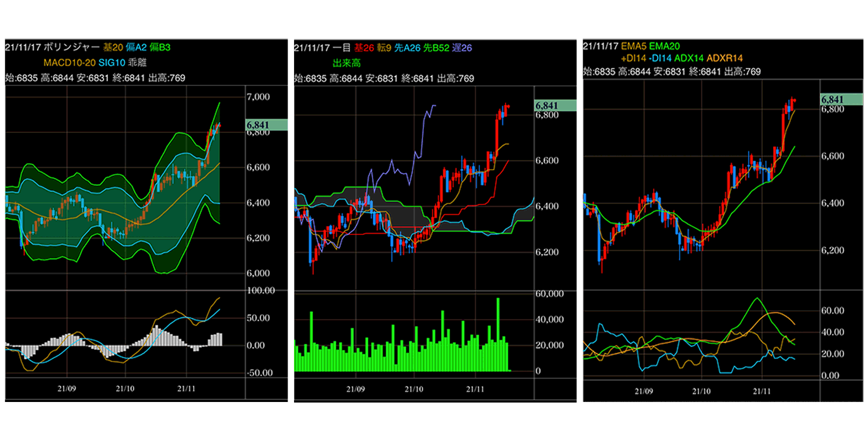
Task: Click the 20,000 volume axis label
Action: pos(550,346)
